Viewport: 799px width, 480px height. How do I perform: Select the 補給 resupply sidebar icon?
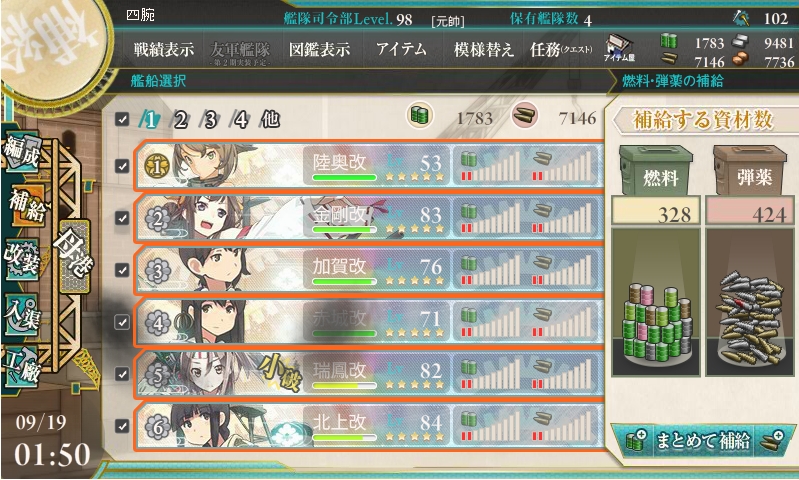pos(26,204)
